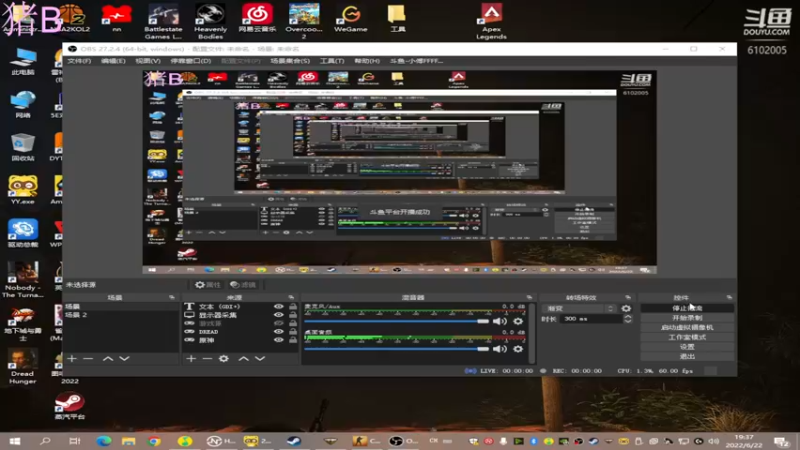Open source properties gear in sources toolbar
The image size is (800, 450).
(x=223, y=359)
